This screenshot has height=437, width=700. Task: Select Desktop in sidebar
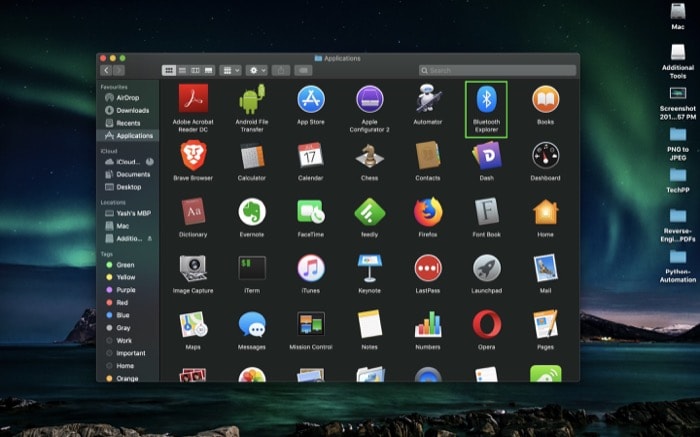point(127,187)
